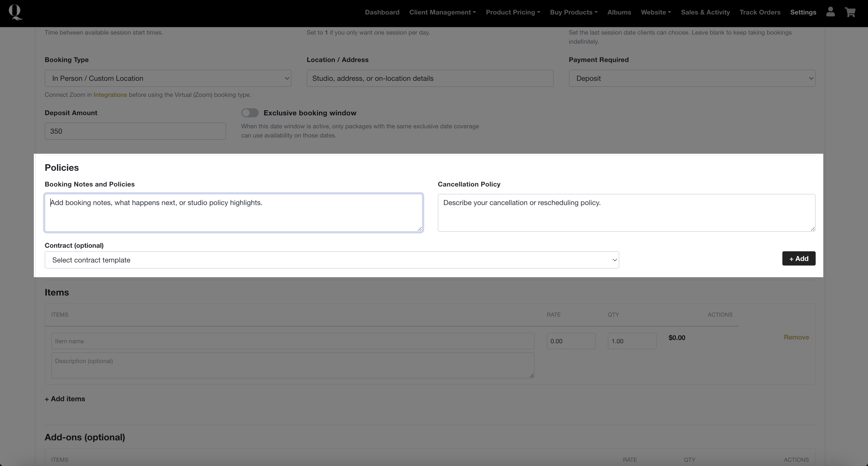Viewport: 868px width, 466px height.
Task: Focus the Deposit Amount field
Action: click(x=135, y=131)
